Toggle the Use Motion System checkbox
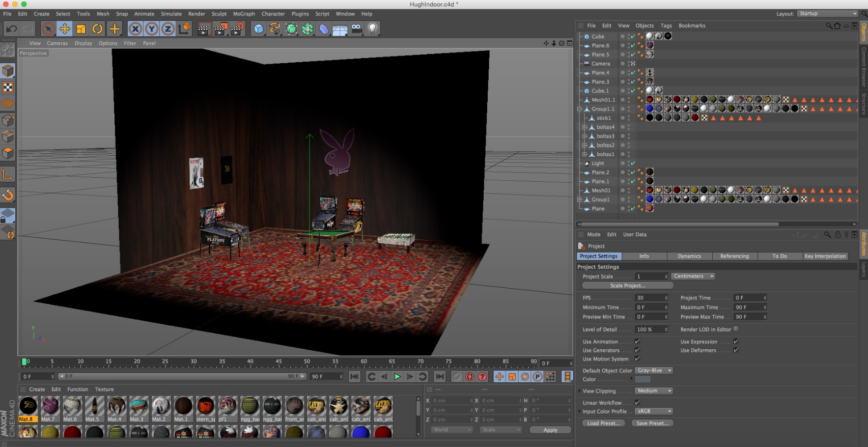Image resolution: width=868 pixels, height=447 pixels. click(x=637, y=358)
